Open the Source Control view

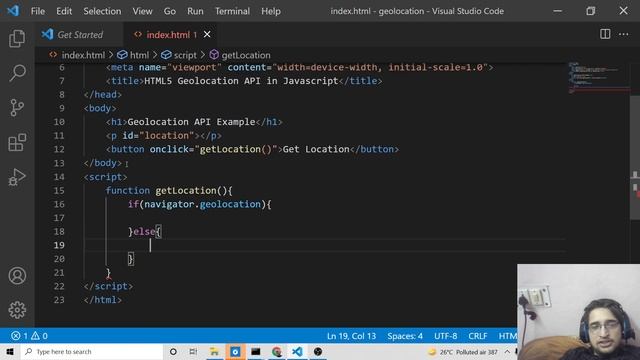coord(17,108)
